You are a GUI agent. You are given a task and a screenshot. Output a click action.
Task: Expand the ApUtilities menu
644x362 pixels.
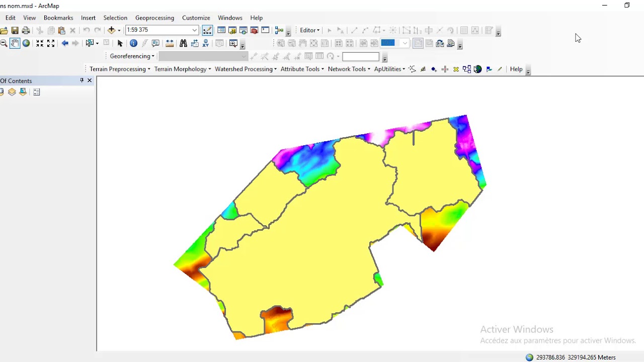tap(389, 69)
